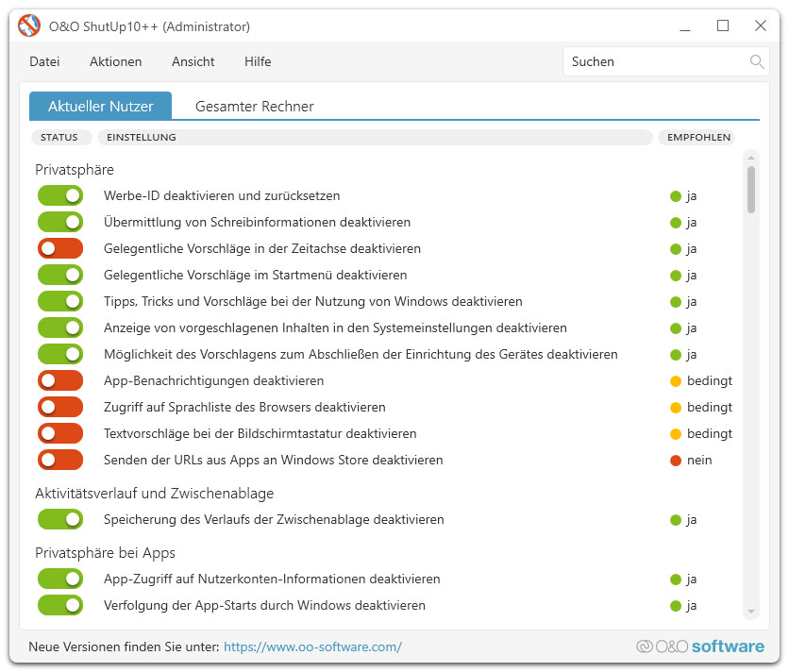This screenshot has width=789, height=672.
Task: Enable Zugriff auf Sprachliste des Browsers switch
Action: pos(60,407)
